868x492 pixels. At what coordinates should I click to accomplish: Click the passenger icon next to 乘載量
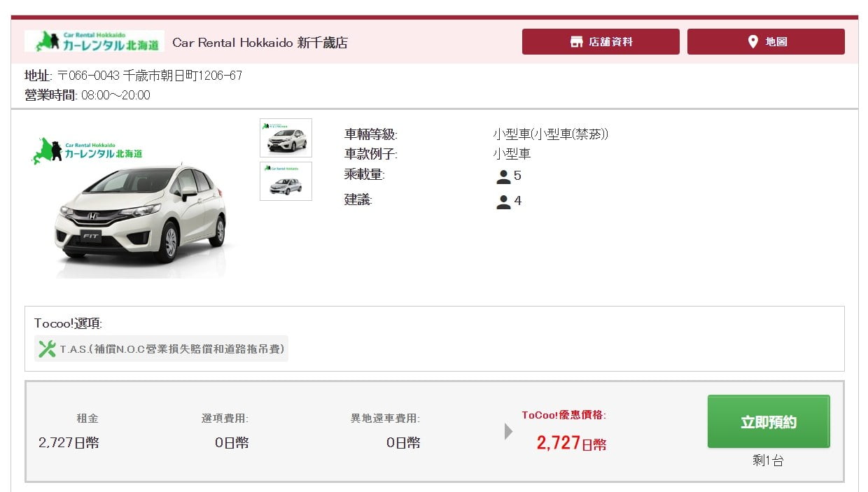click(503, 176)
